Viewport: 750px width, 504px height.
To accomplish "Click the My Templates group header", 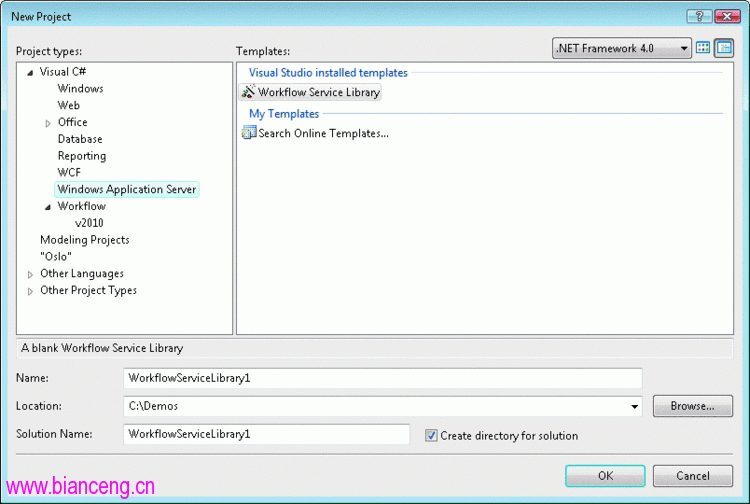I will [x=284, y=114].
